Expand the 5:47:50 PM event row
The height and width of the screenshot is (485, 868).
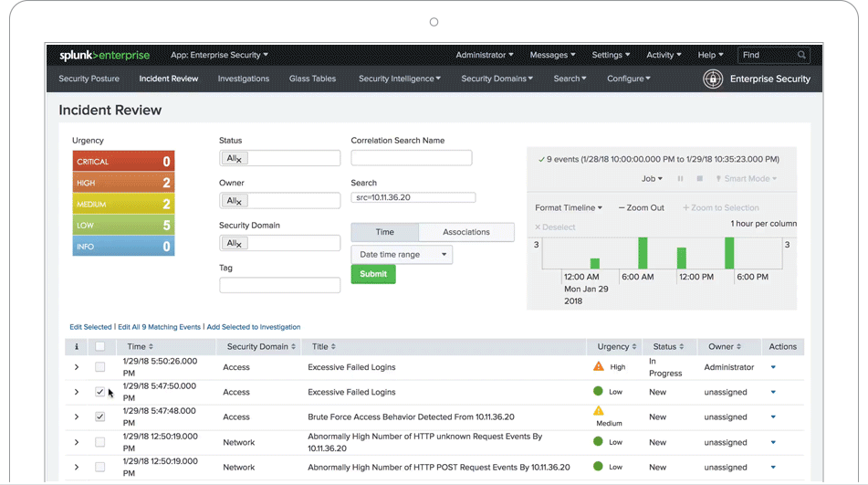77,392
